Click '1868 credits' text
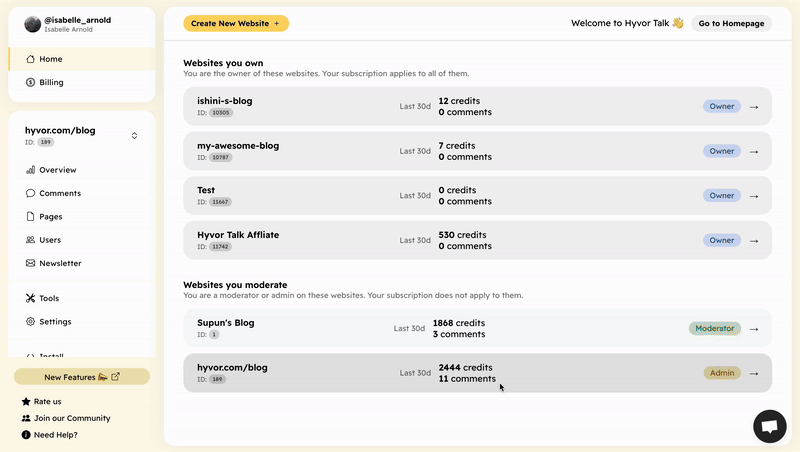800x452 pixels. coord(459,323)
